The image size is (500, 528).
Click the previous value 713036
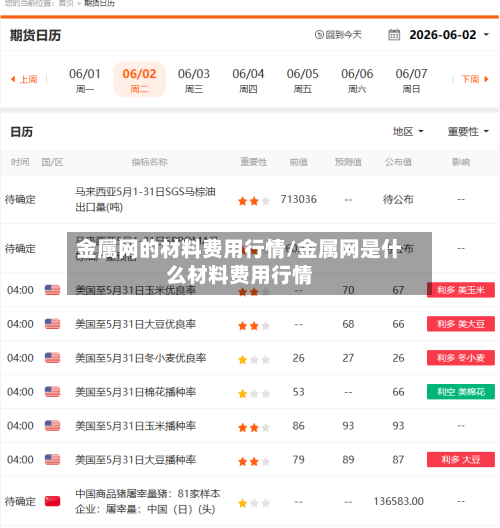[299, 199]
